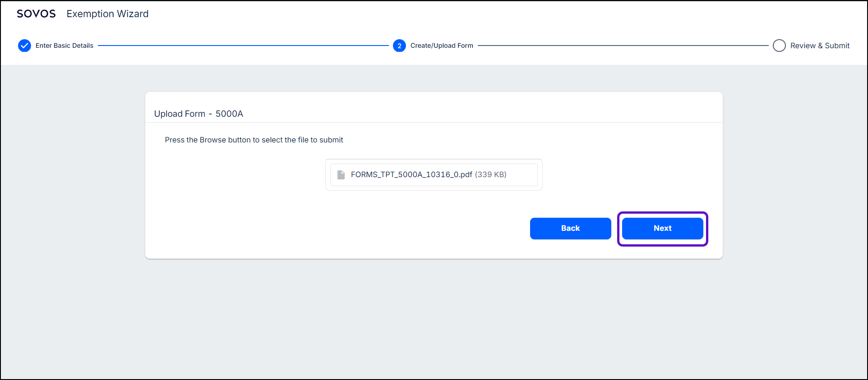The height and width of the screenshot is (380, 868).
Task: Jump to the Review & Submit step label
Action: point(820,46)
